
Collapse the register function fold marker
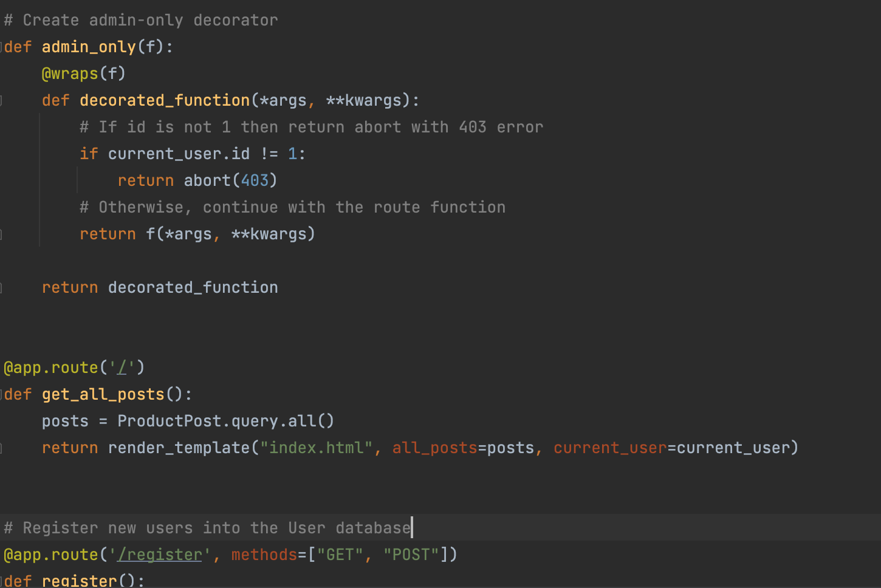pos(2,581)
